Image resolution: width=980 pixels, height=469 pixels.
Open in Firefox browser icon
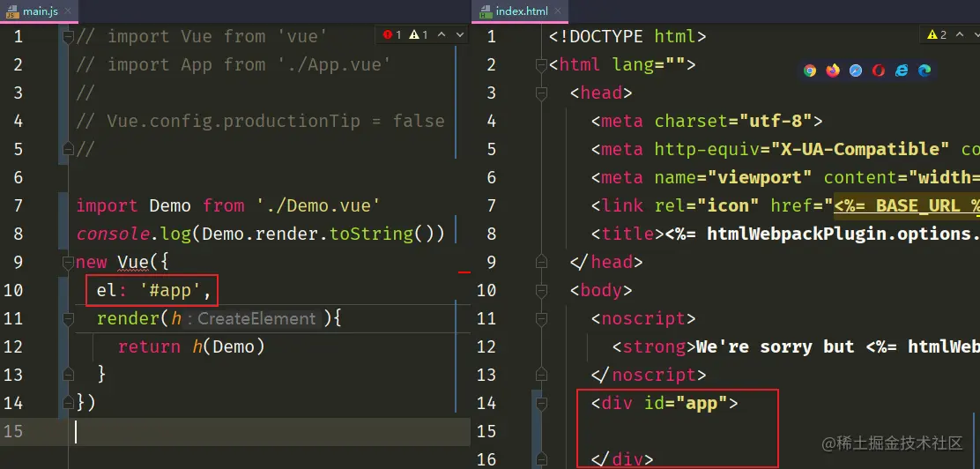833,71
